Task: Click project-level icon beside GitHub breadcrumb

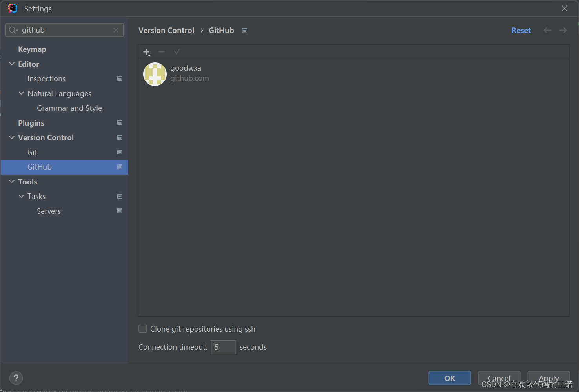Action: (244, 31)
